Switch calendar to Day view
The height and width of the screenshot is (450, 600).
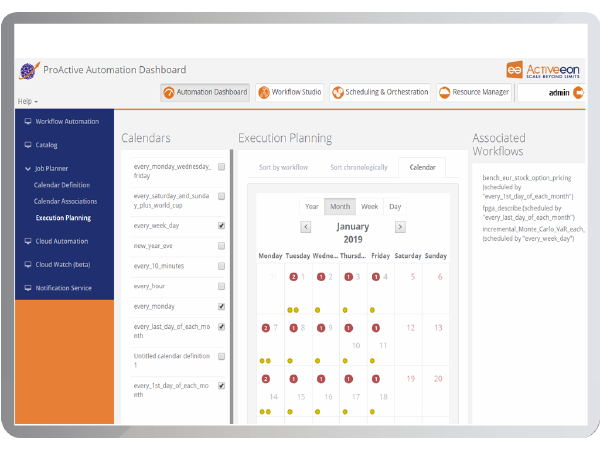(x=395, y=207)
